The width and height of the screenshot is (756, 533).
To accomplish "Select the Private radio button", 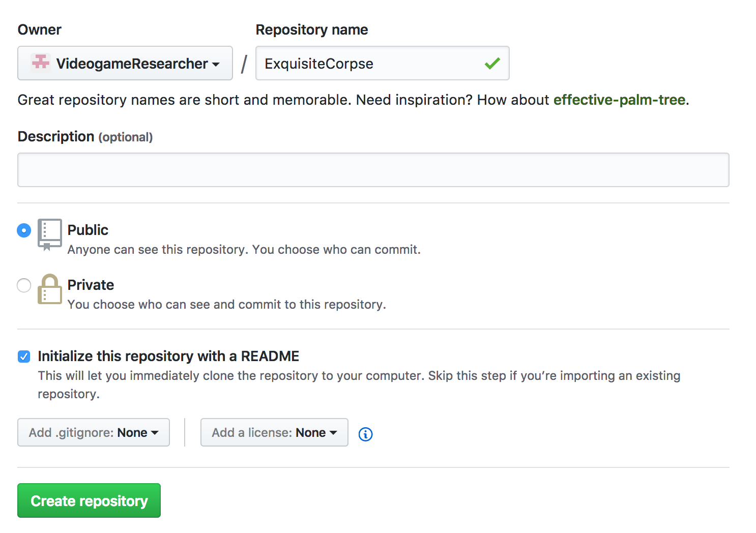I will coord(24,285).
